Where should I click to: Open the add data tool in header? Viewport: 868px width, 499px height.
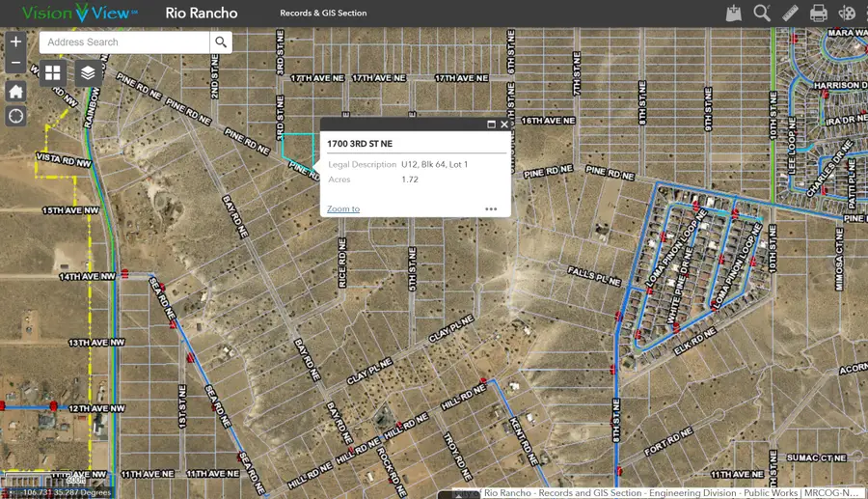click(734, 14)
